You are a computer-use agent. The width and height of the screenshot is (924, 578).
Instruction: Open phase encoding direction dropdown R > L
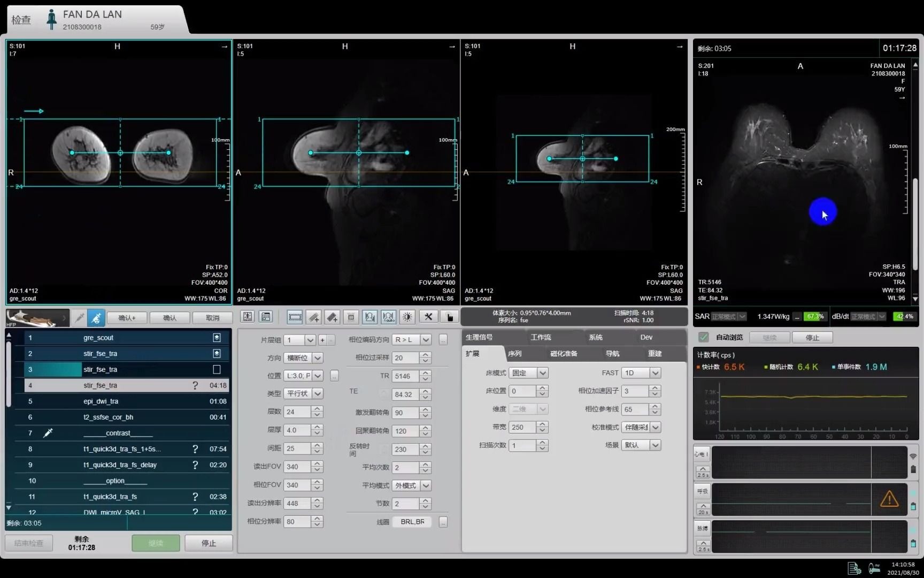click(426, 340)
